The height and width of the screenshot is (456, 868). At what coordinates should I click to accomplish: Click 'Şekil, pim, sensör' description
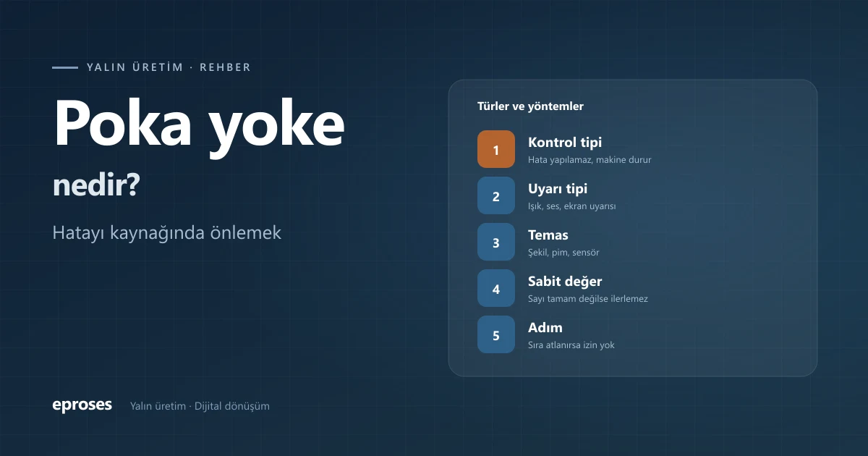pos(563,252)
